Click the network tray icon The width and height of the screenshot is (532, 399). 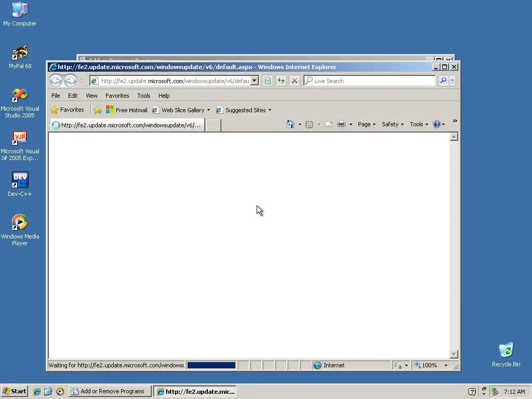point(495,392)
